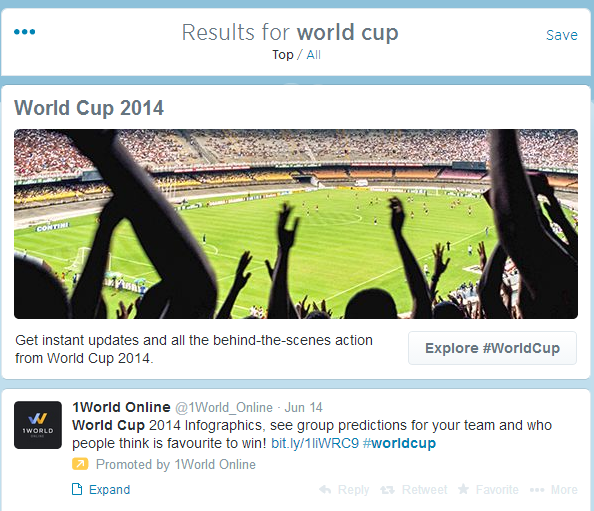Click the Favorite star icon
The width and height of the screenshot is (594, 511).
coord(463,489)
